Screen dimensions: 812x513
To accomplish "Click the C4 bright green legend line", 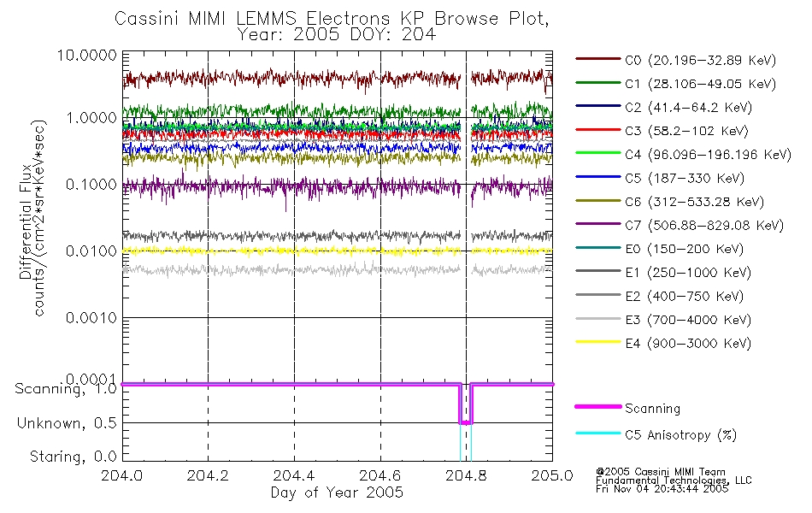I will click(x=597, y=153).
